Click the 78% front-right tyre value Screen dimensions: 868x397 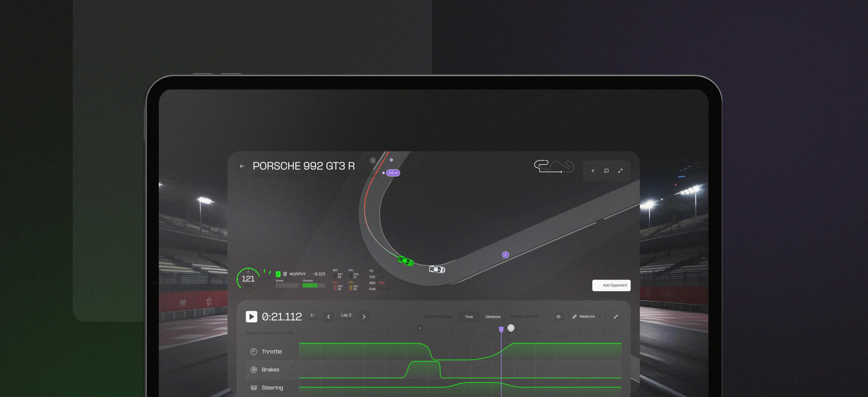351,270
